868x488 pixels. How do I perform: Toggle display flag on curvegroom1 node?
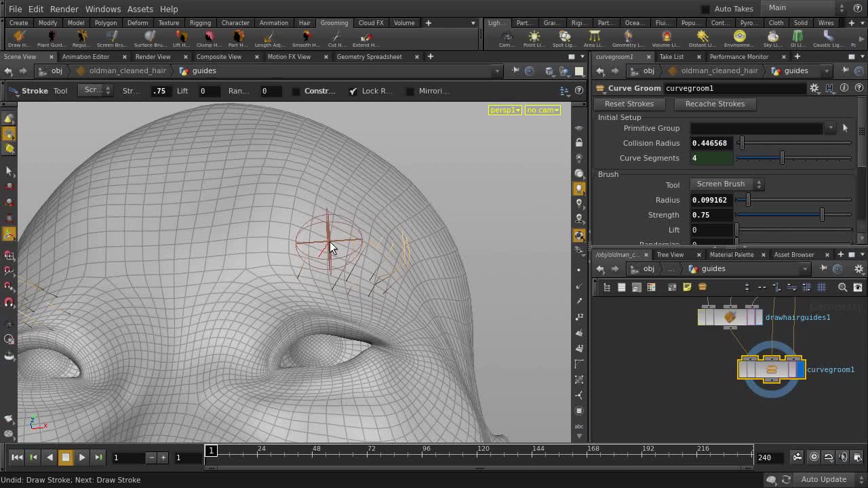click(x=800, y=369)
